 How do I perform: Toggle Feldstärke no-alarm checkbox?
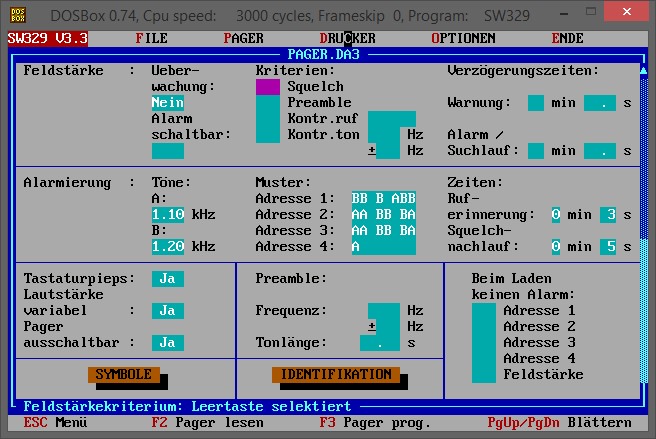[484, 375]
